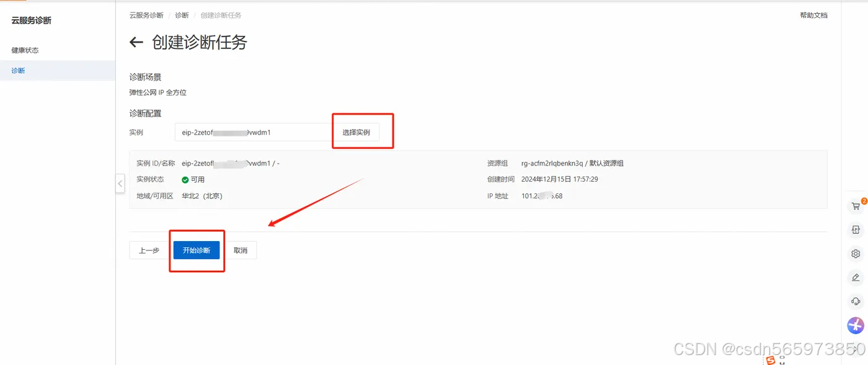Open the customer support headset icon
The image size is (868, 365).
pos(856,301)
